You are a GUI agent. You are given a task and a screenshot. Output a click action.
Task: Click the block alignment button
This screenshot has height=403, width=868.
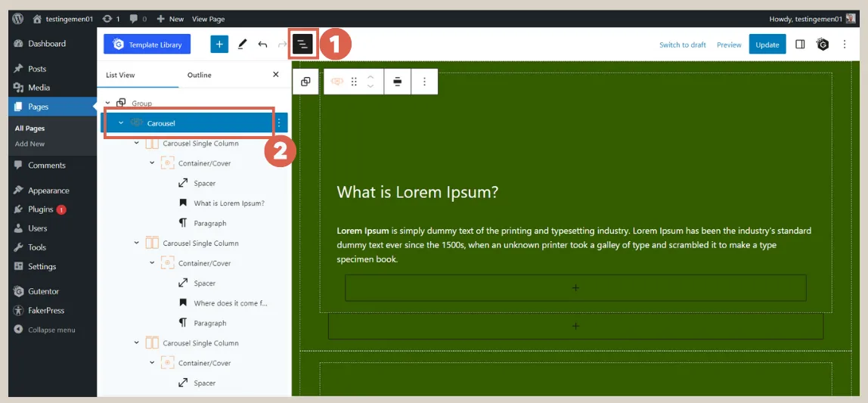pos(398,82)
